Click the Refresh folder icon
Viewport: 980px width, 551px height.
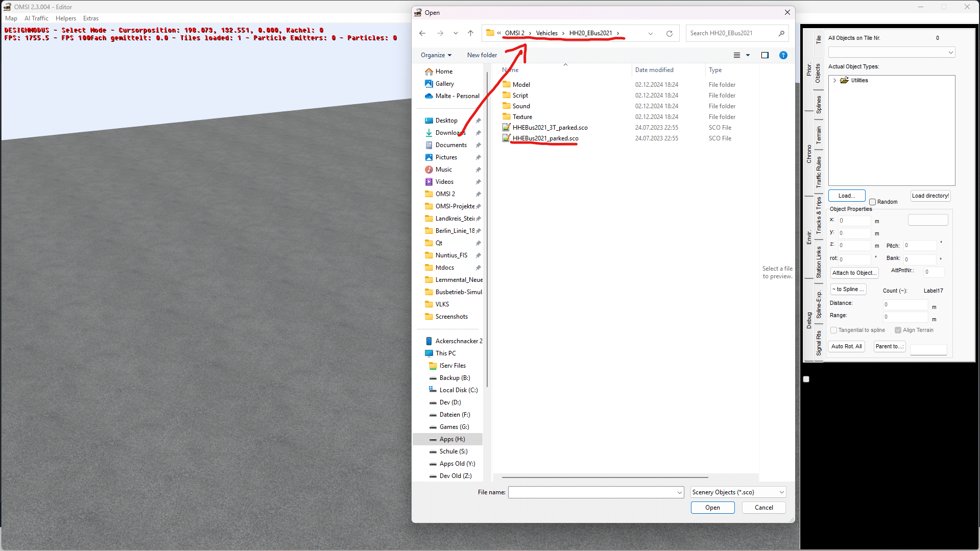669,33
